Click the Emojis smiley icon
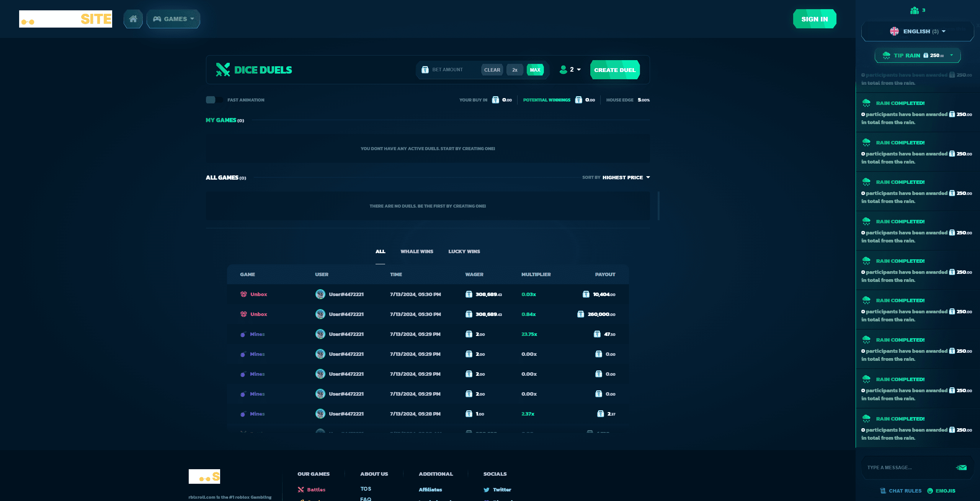The height and width of the screenshot is (501, 980). [x=930, y=491]
